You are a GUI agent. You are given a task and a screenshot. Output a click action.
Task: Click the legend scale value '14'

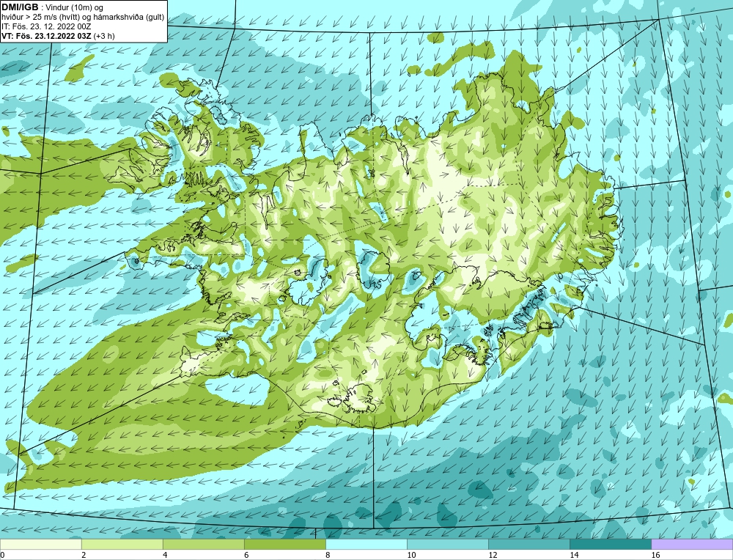point(574,555)
